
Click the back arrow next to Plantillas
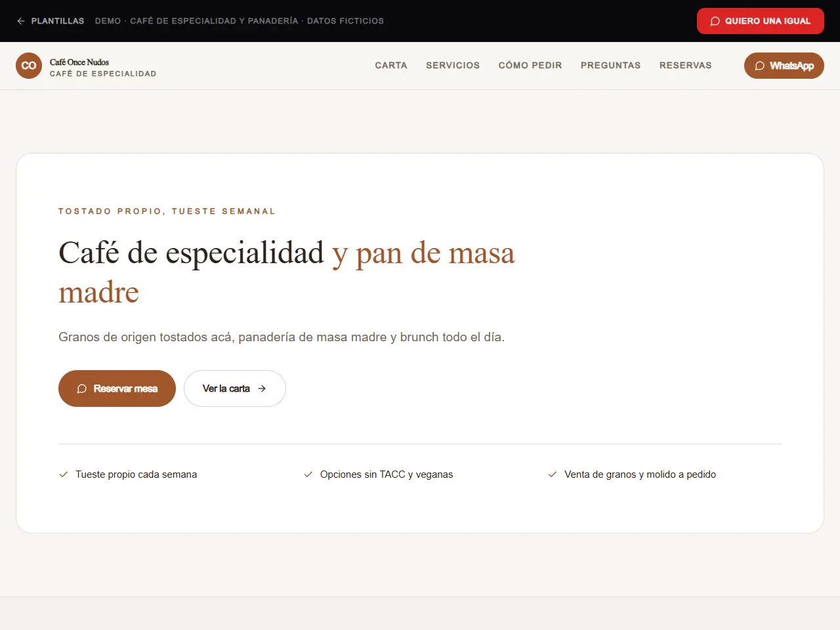click(x=21, y=21)
